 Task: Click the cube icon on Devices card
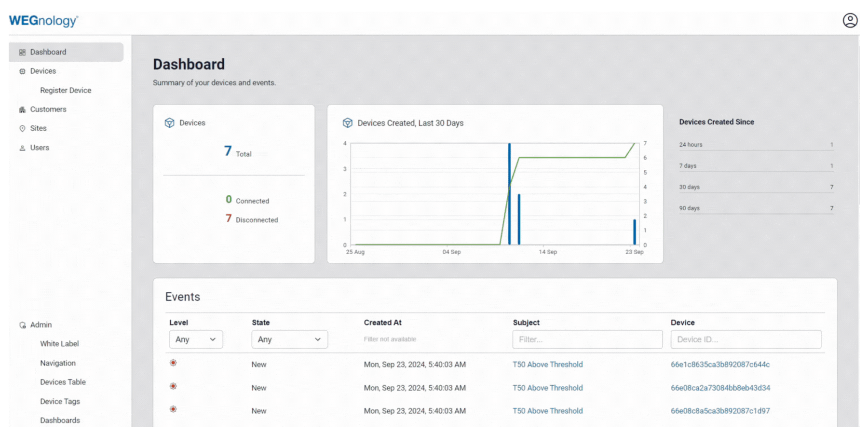169,123
